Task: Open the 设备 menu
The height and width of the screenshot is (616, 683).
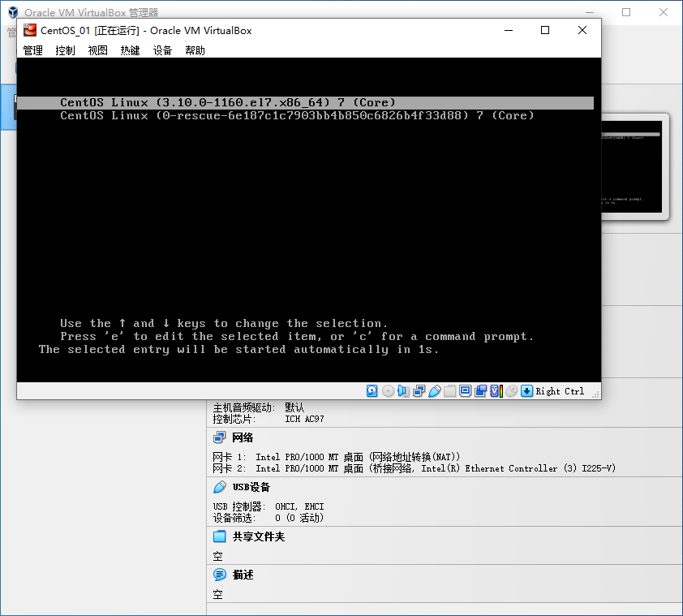Action: pos(162,50)
